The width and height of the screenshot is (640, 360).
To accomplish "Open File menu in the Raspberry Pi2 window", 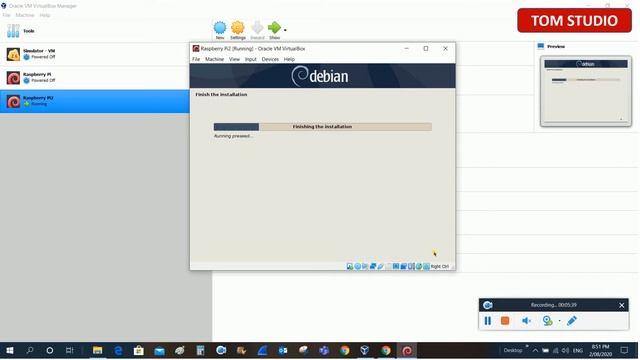I will (196, 59).
